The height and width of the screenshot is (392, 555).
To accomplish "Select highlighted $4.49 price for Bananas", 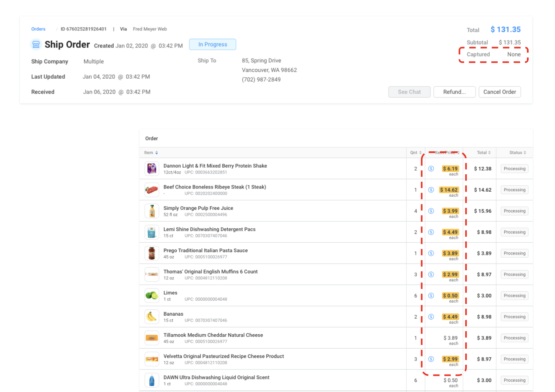I will 450,317.
